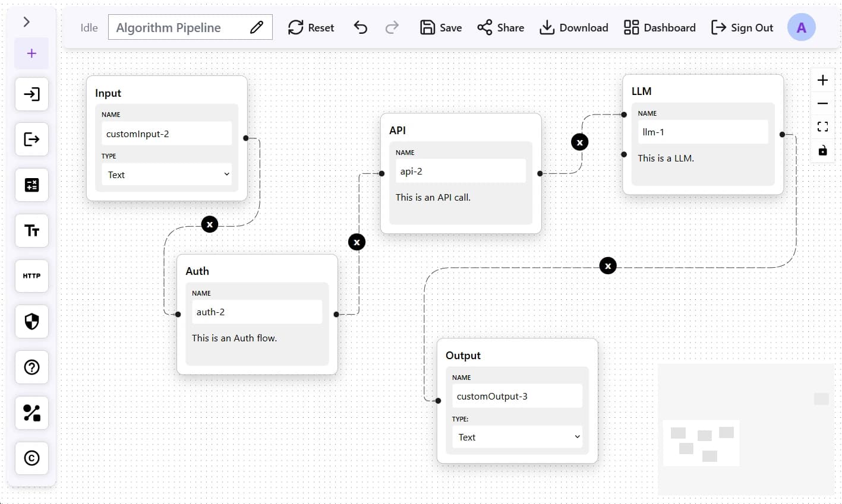Screen dimensions: 842x504
Task: Click the llm-1 name field
Action: pyautogui.click(x=703, y=132)
